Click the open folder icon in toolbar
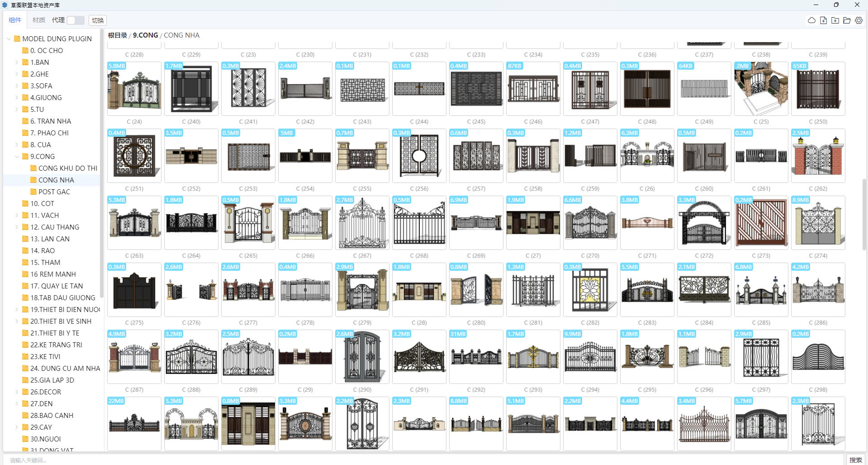Image resolution: width=868 pixels, height=465 pixels. tap(847, 20)
